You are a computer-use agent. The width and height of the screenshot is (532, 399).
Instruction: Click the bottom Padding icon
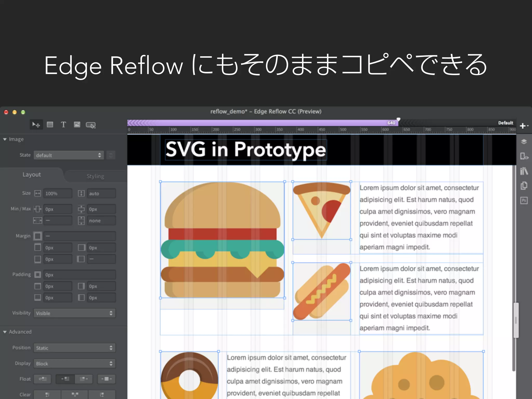(x=38, y=297)
